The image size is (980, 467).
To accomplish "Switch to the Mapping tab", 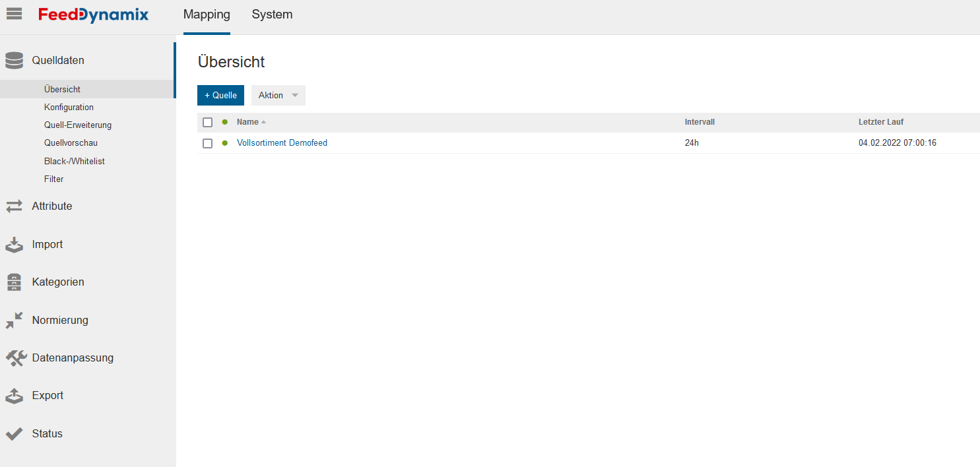I will [207, 15].
